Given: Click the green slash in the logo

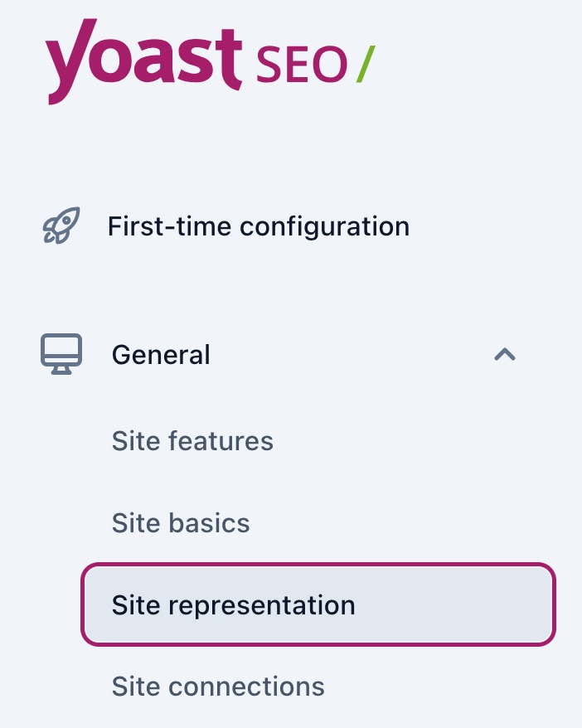Looking at the screenshot, I should pyautogui.click(x=365, y=65).
